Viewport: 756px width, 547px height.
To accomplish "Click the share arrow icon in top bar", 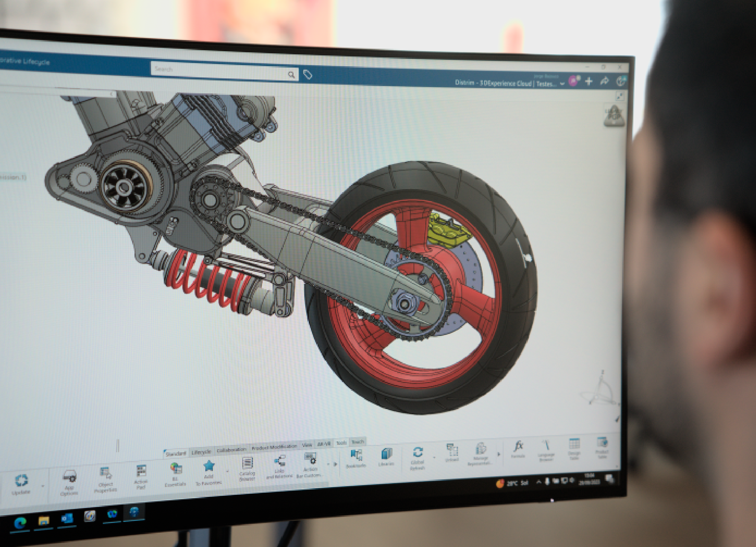I will (604, 81).
